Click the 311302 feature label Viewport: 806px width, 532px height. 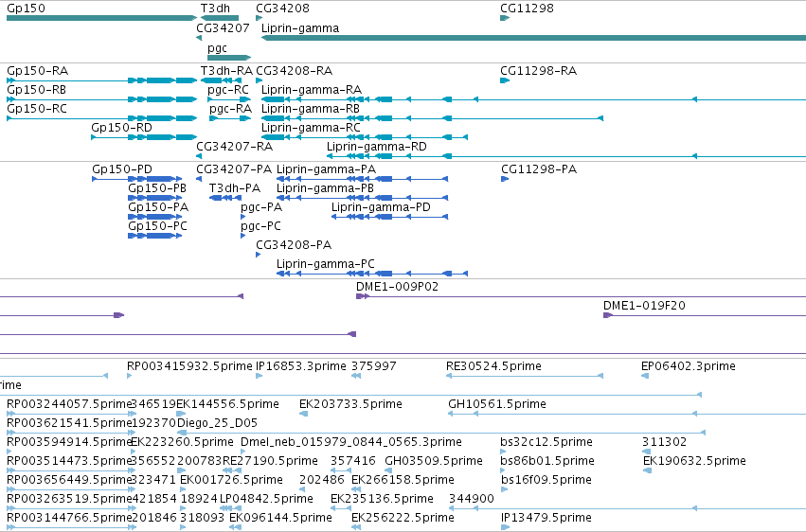coord(665,442)
